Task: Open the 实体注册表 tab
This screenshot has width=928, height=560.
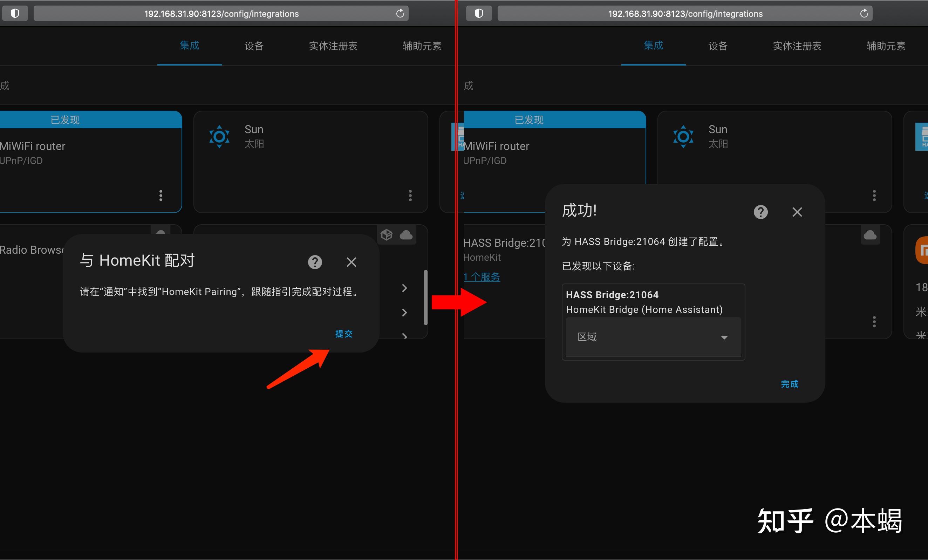Action: (x=333, y=46)
